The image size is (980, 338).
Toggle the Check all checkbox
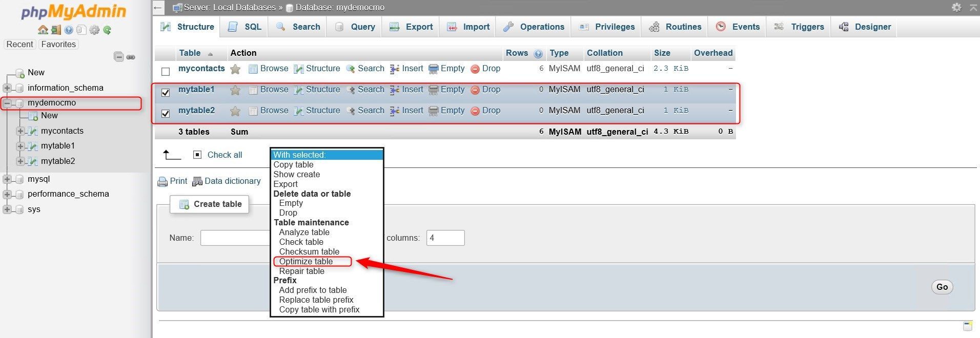coord(197,155)
